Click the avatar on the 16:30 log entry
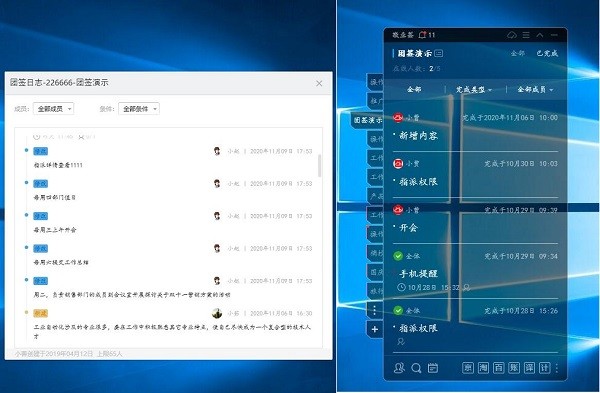Image resolution: width=600 pixels, height=393 pixels. (217, 313)
